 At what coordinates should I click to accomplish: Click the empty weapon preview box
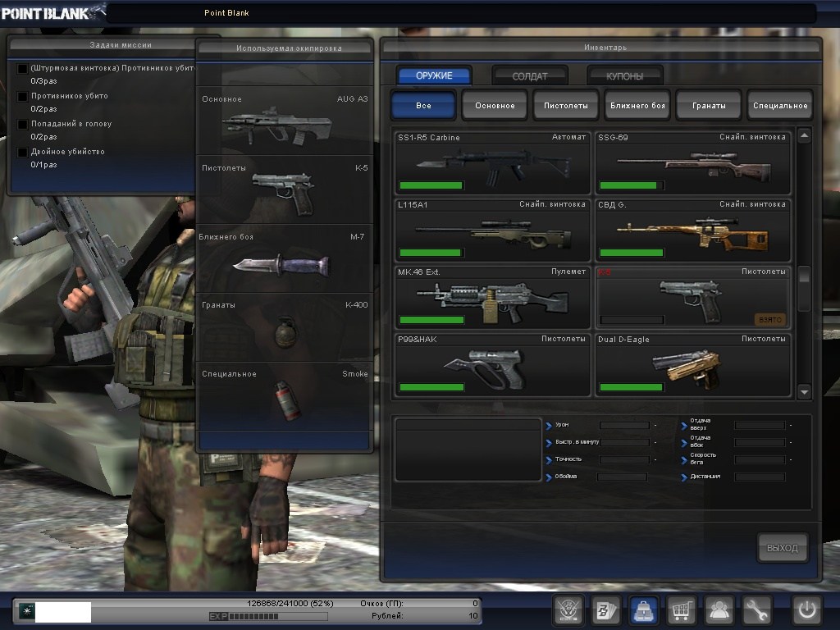pyautogui.click(x=468, y=450)
